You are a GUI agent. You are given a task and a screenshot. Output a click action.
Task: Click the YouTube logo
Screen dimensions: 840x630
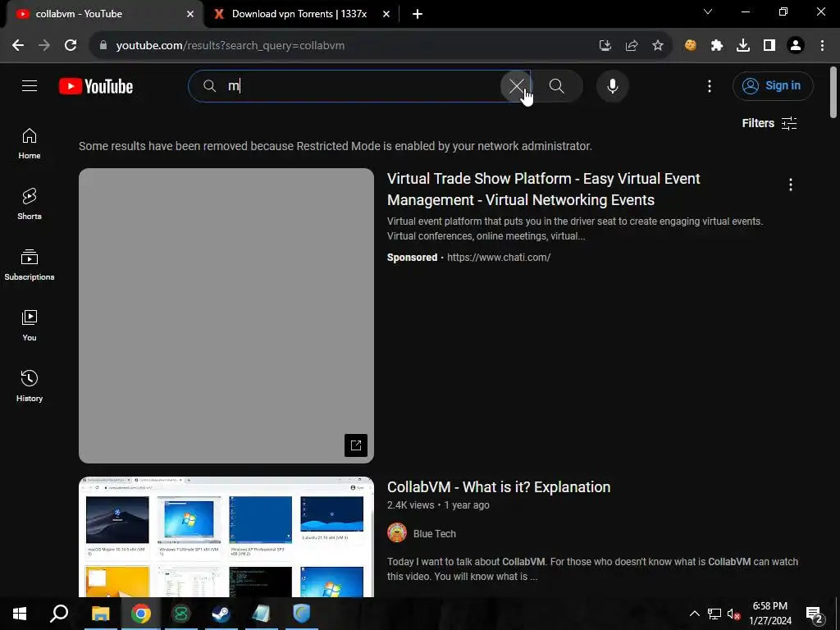(96, 86)
